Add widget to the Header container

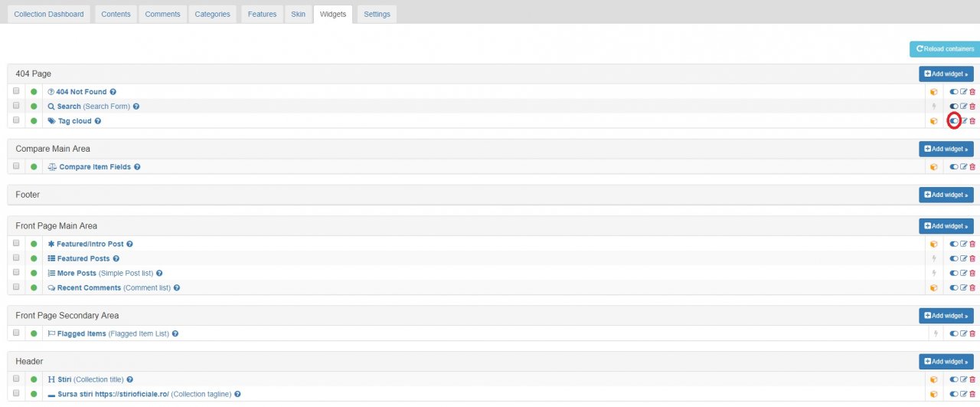point(946,362)
